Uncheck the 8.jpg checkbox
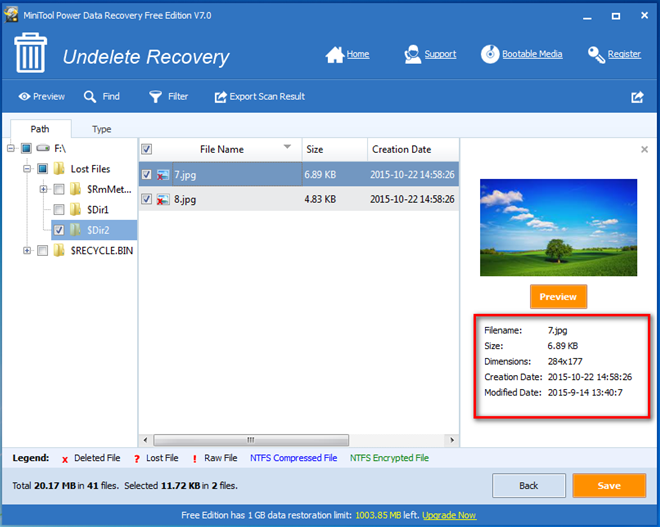Viewport: 660px width, 527px height. click(x=146, y=199)
